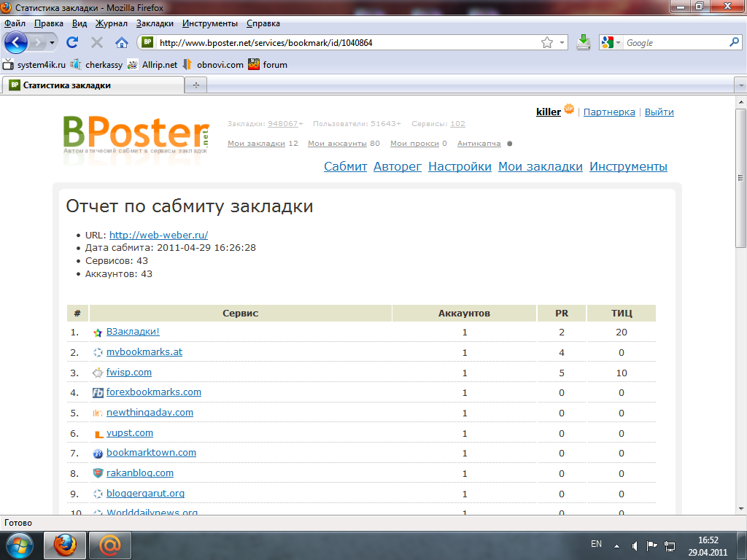Click the BP site identity icon in address bar
747x560 pixels.
(x=147, y=42)
